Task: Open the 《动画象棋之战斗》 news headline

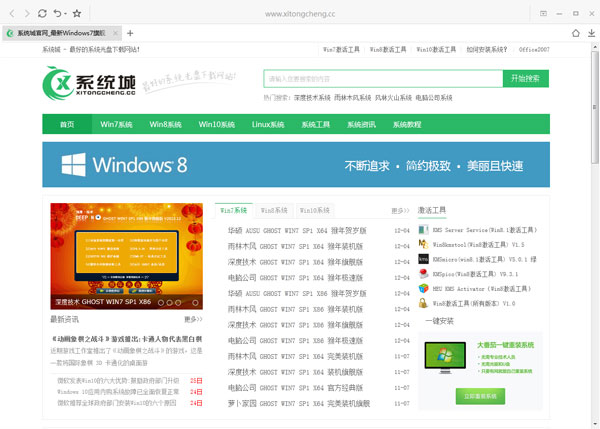Action: (x=127, y=339)
